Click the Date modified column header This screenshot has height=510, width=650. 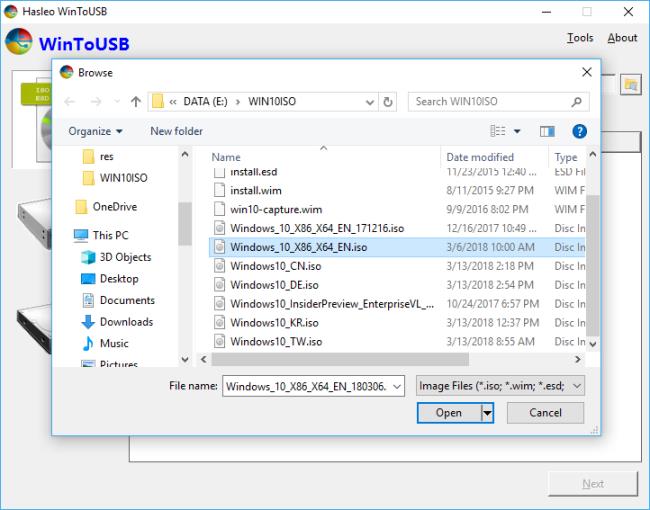tap(480, 157)
